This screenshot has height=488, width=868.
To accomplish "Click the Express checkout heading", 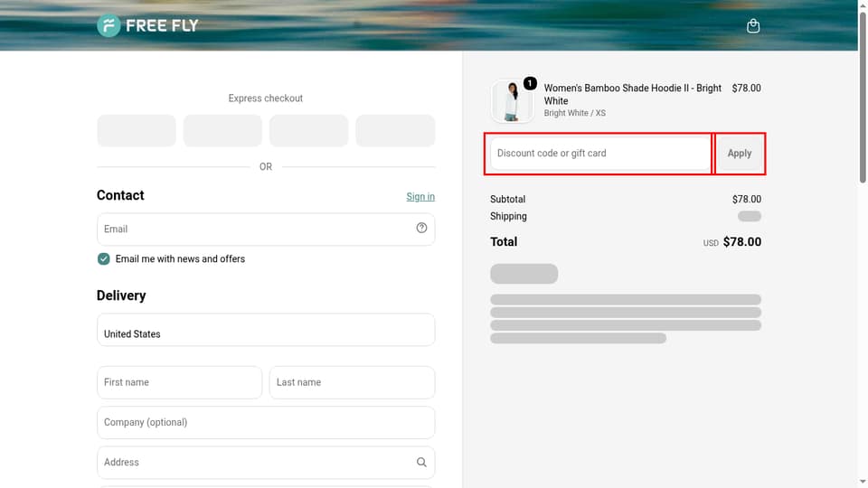I will tap(266, 98).
